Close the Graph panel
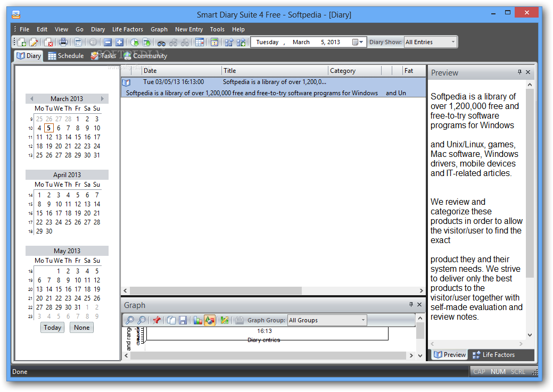Screen dimensions: 553x392 coord(419,304)
